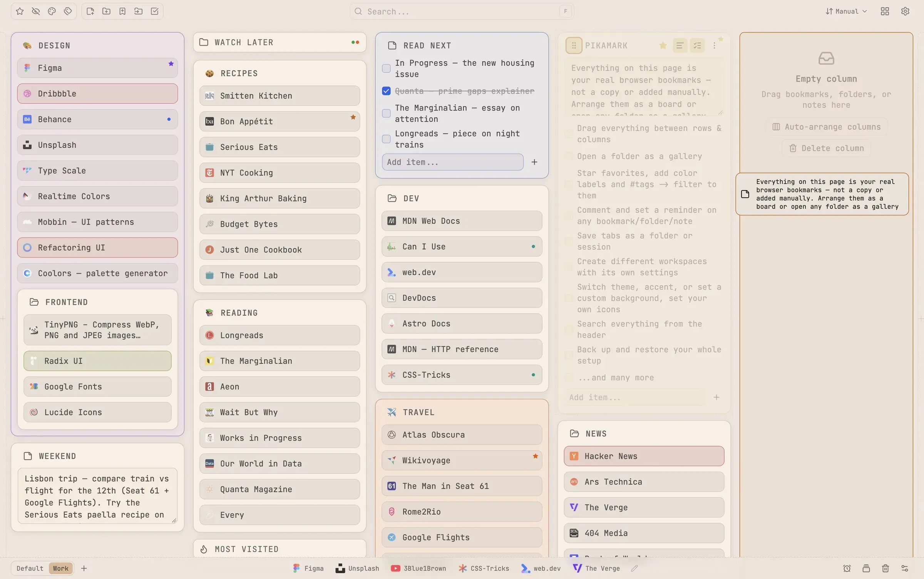Open The Verge from the bottom quick bar
Viewport: 924px width, 579px height.
pos(597,568)
